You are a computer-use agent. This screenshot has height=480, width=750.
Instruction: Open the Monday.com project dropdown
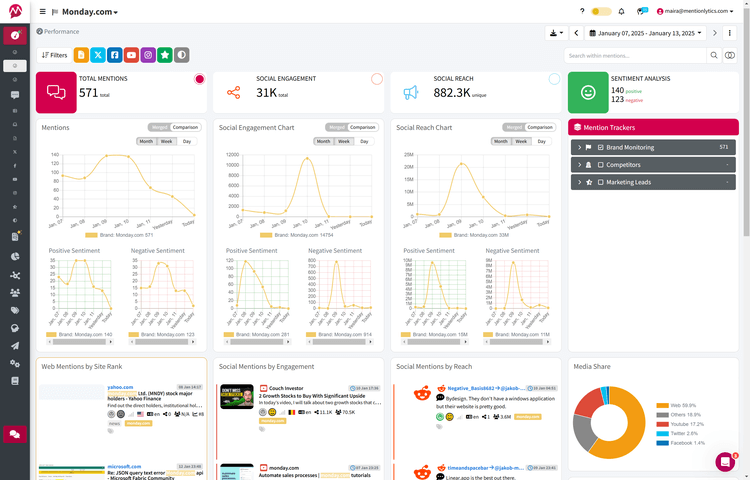(x=90, y=11)
